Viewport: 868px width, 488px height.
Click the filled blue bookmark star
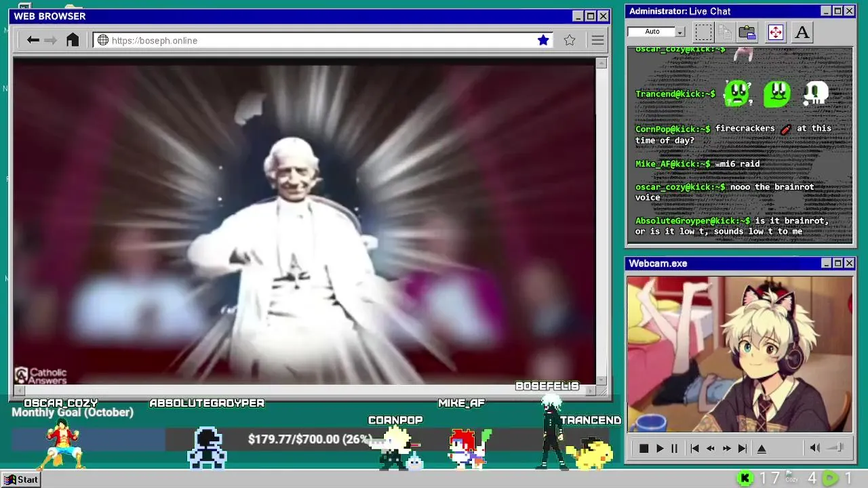point(543,40)
